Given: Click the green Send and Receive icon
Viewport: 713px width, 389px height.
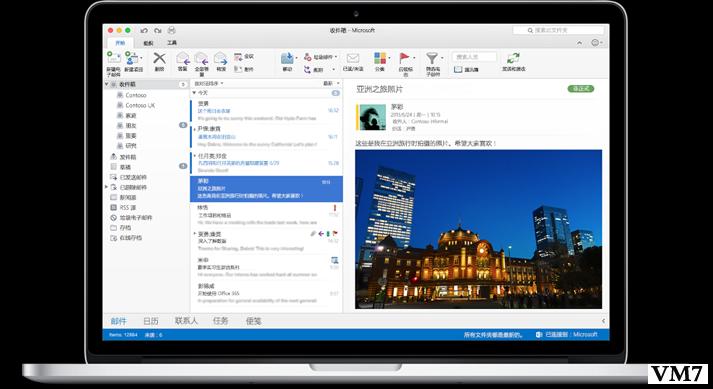Looking at the screenshot, I should tap(513, 58).
